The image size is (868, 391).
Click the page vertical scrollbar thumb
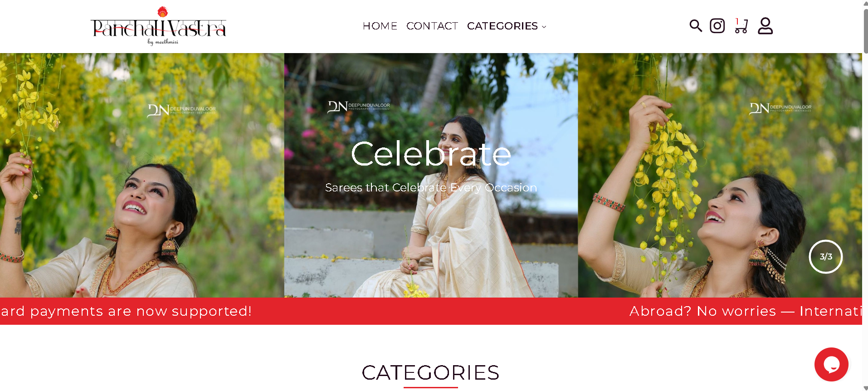click(x=865, y=30)
